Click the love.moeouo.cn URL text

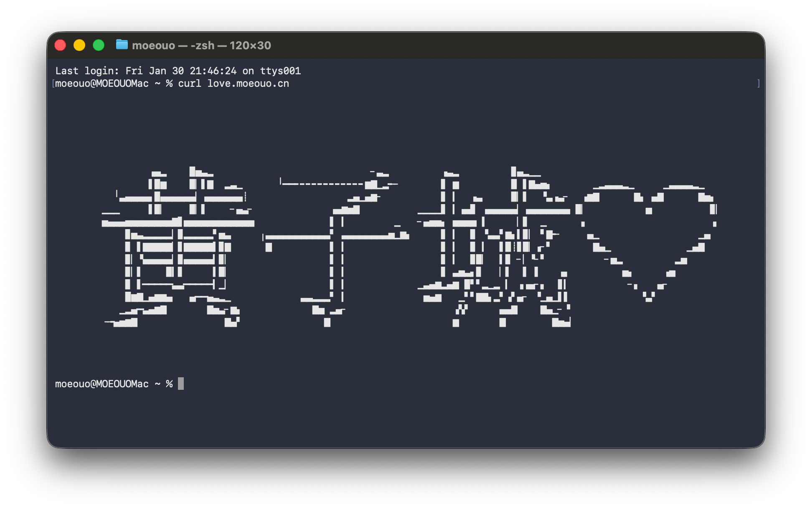pos(248,83)
